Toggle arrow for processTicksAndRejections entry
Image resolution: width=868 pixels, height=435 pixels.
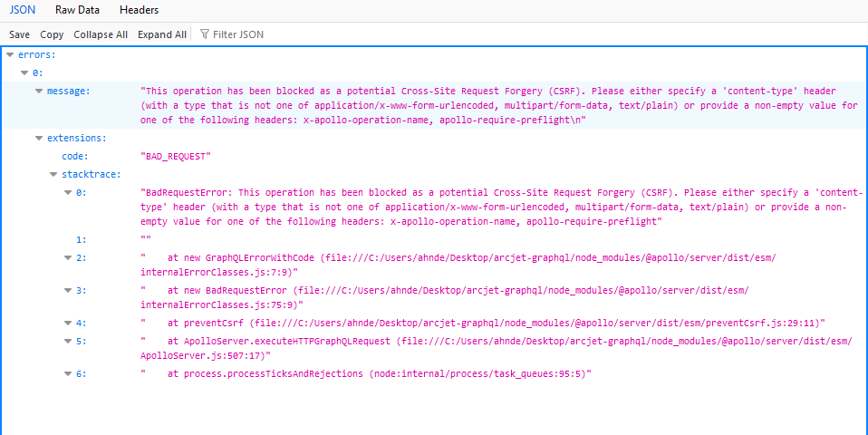(68, 373)
